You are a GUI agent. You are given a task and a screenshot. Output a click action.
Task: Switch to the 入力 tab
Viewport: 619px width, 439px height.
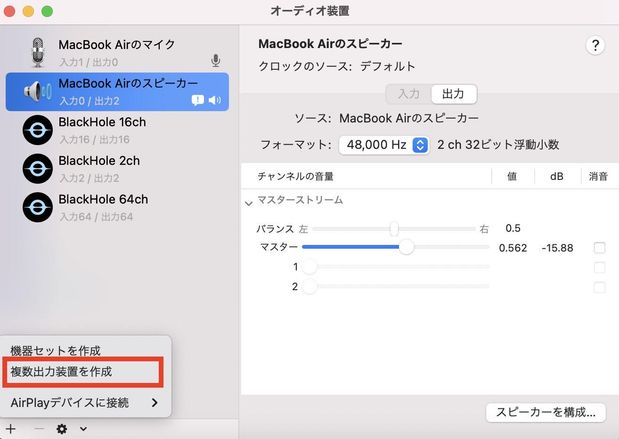coord(409,94)
